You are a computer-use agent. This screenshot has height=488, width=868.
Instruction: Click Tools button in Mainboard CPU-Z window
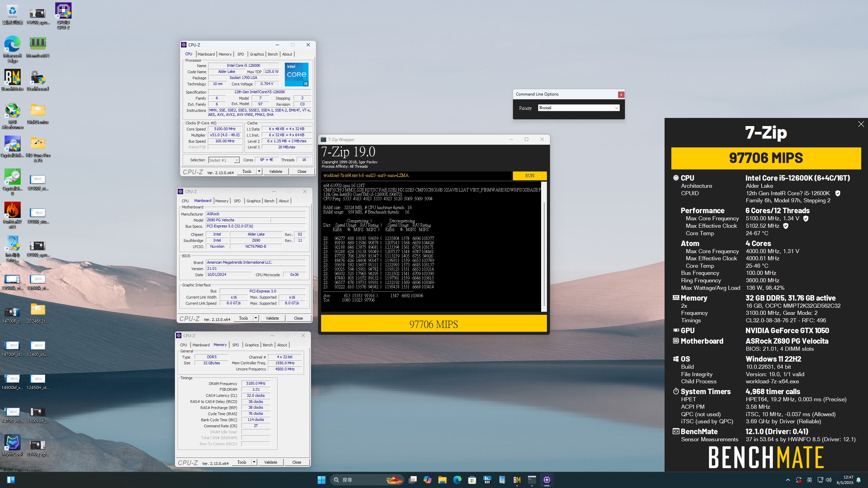pos(243,318)
